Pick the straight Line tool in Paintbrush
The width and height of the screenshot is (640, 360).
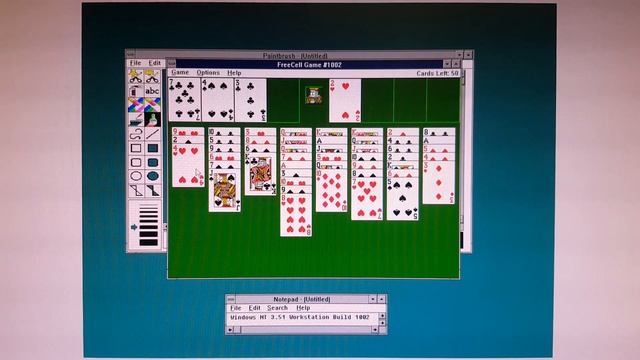pyautogui.click(x=152, y=133)
